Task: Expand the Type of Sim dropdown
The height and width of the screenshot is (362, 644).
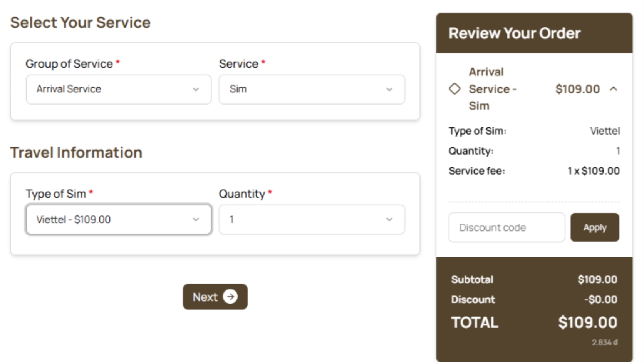Action: 119,219
